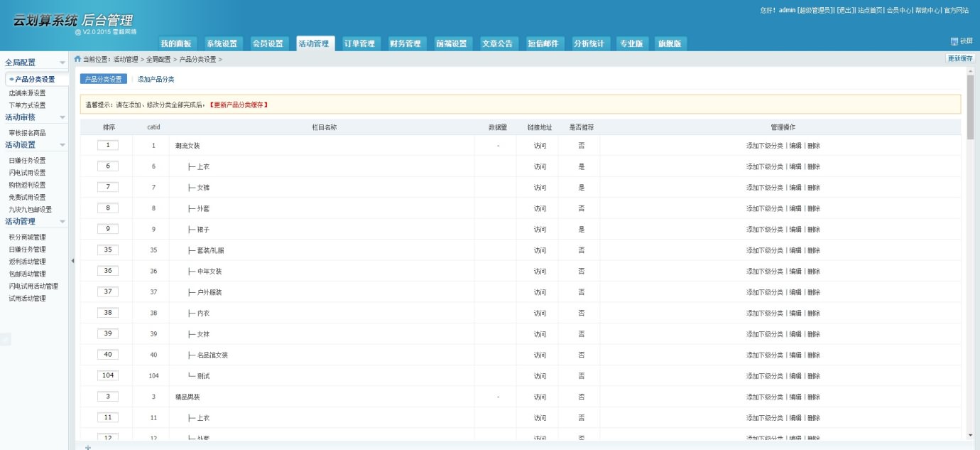Open the 会员中心 link
Viewport: 980px width, 450px height.
click(x=899, y=10)
